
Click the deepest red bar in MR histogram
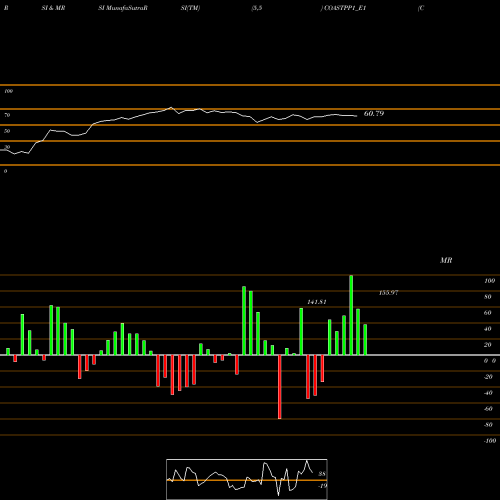tap(280, 387)
